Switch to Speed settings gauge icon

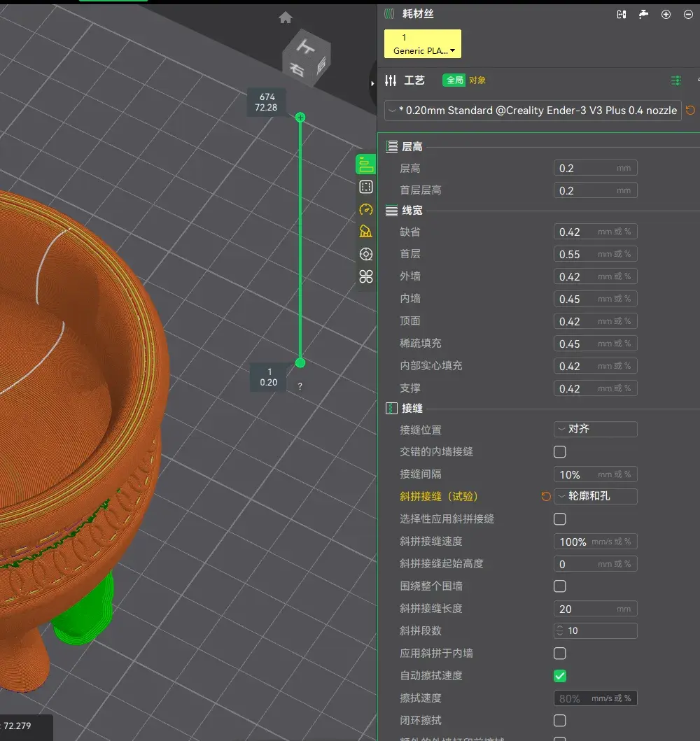pyautogui.click(x=365, y=209)
